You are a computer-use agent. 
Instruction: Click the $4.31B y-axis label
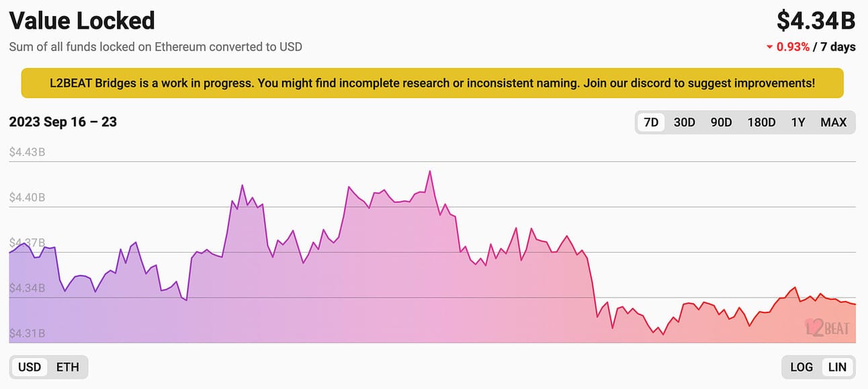click(27, 333)
